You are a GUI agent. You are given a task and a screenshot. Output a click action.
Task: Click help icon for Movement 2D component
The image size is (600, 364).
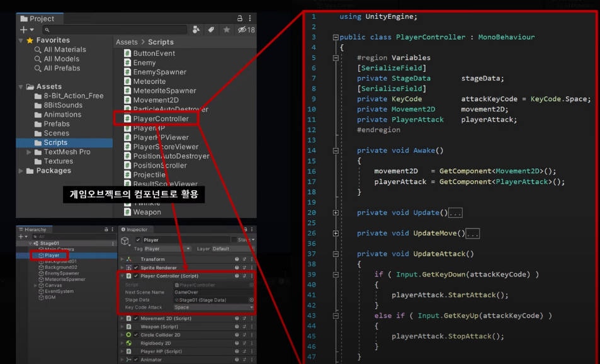point(237,319)
